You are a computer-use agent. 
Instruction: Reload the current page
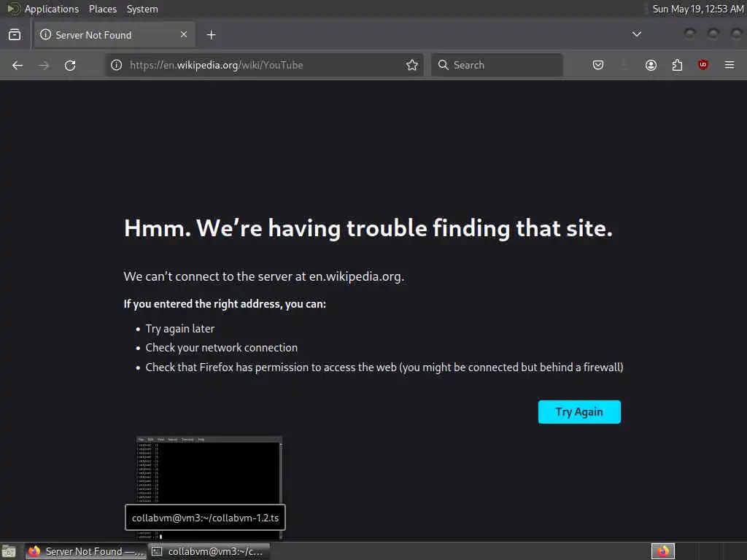coord(70,65)
